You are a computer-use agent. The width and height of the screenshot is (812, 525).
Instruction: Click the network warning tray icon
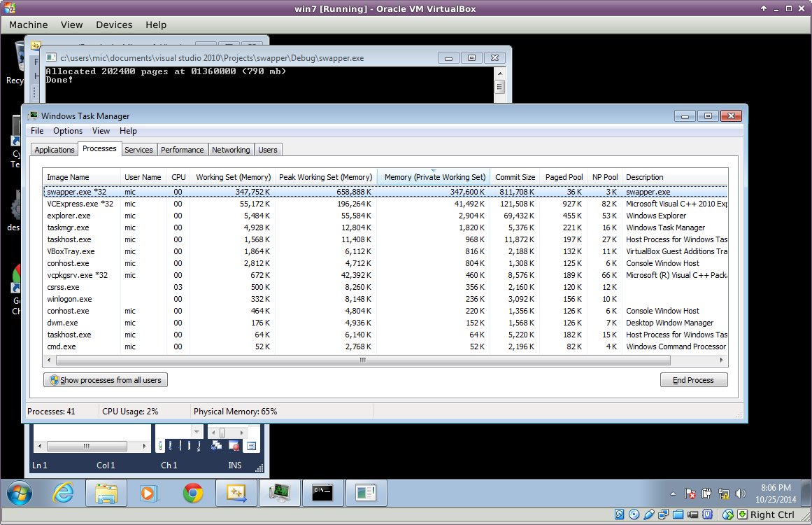point(723,494)
